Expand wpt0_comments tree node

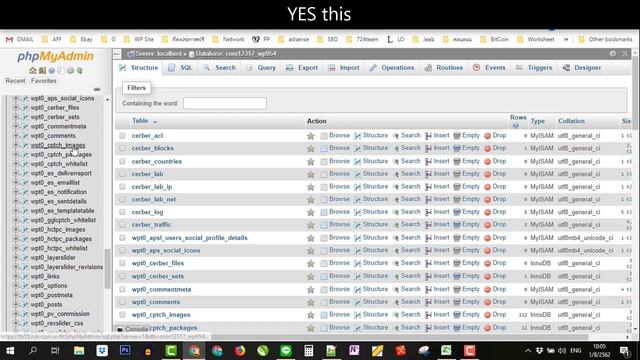(x=16, y=136)
